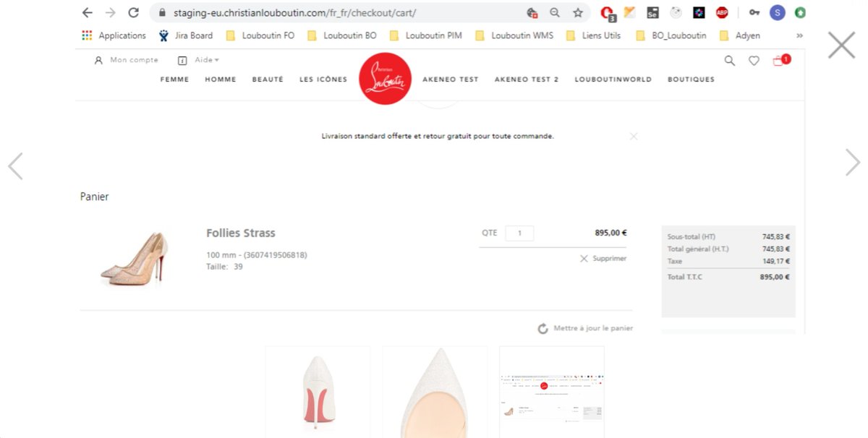Close the lightbox with the large X

[842, 45]
